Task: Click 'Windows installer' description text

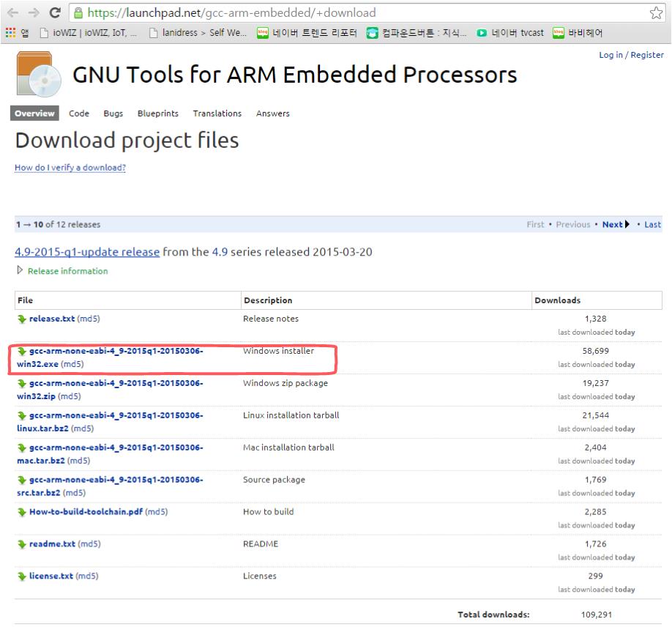Action: 279,351
